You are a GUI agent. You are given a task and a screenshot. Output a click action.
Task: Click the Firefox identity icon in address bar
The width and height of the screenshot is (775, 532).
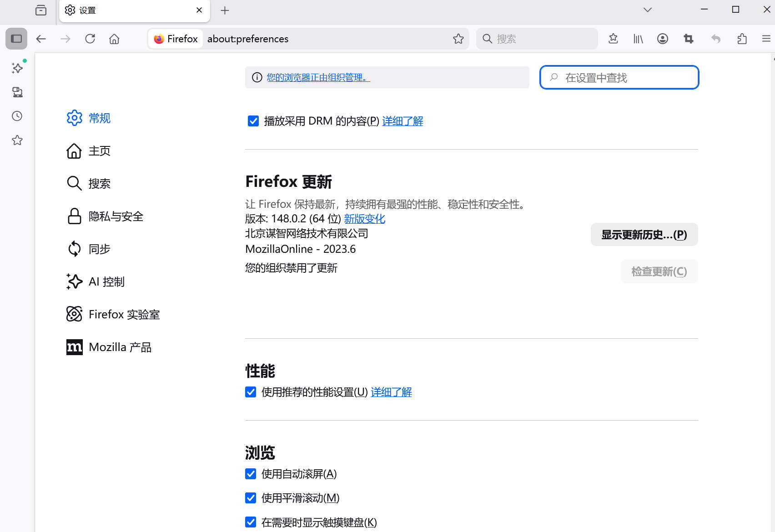point(176,39)
